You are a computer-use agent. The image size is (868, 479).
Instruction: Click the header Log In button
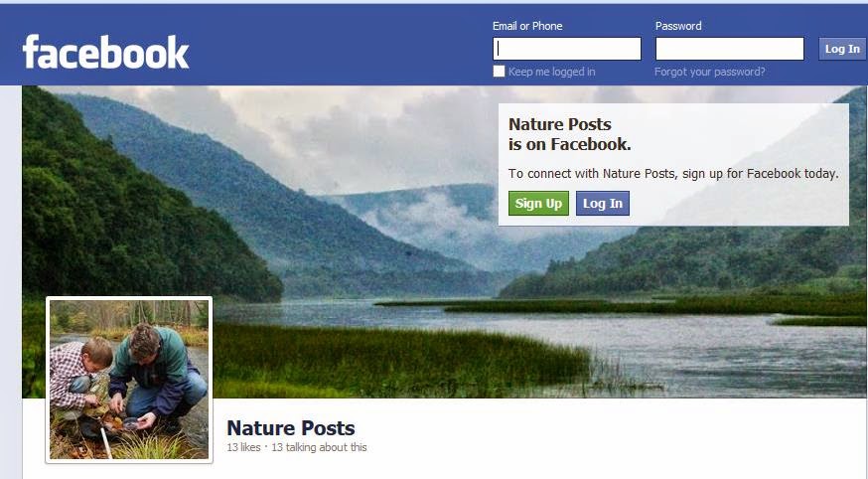coord(842,49)
